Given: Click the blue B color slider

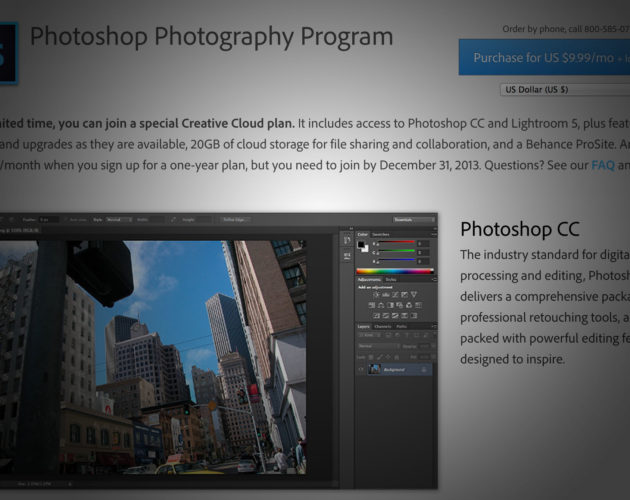Looking at the screenshot, I should click(397, 260).
